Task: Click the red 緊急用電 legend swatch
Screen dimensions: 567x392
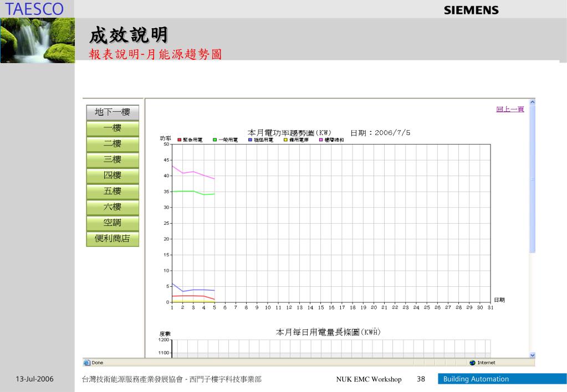Action: pyautogui.click(x=180, y=140)
